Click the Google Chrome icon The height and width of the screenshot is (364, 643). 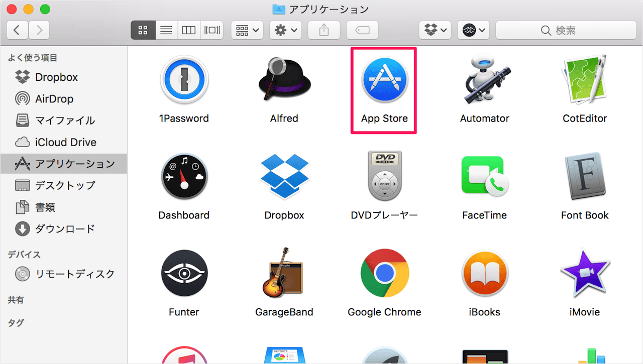[385, 274]
